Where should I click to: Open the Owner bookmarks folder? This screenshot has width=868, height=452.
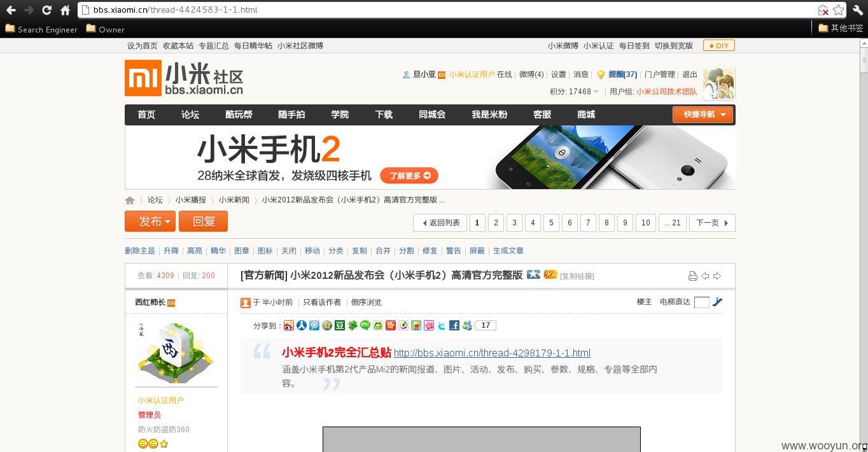(x=106, y=29)
